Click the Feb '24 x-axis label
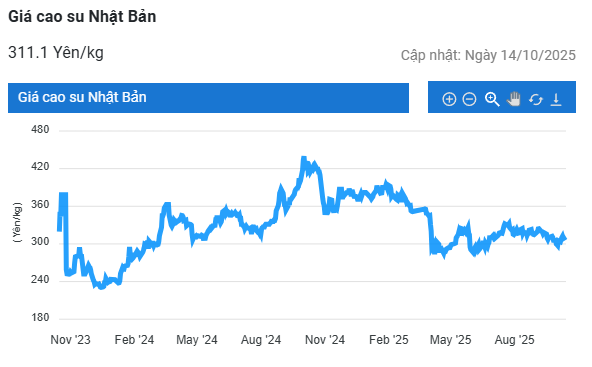 (134, 340)
